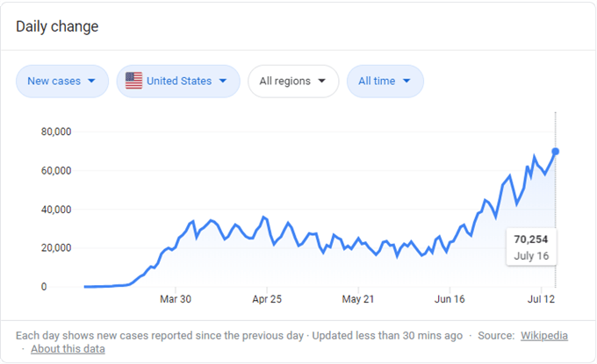597x364 pixels.
Task: Click the United States flag icon
Action: tap(133, 81)
